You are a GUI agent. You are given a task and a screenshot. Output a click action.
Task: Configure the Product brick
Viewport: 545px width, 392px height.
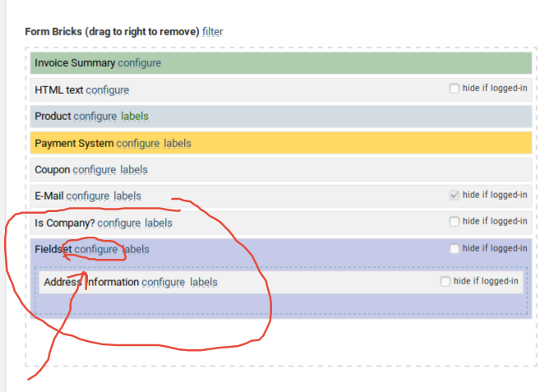[95, 117]
